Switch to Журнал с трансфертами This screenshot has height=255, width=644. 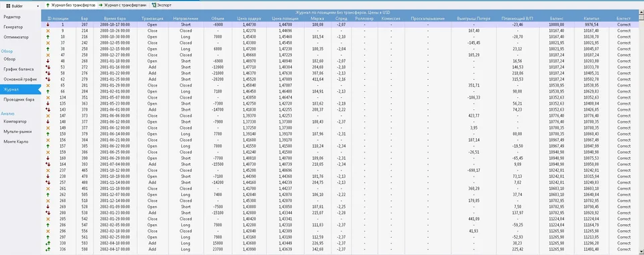pyautogui.click(x=122, y=5)
